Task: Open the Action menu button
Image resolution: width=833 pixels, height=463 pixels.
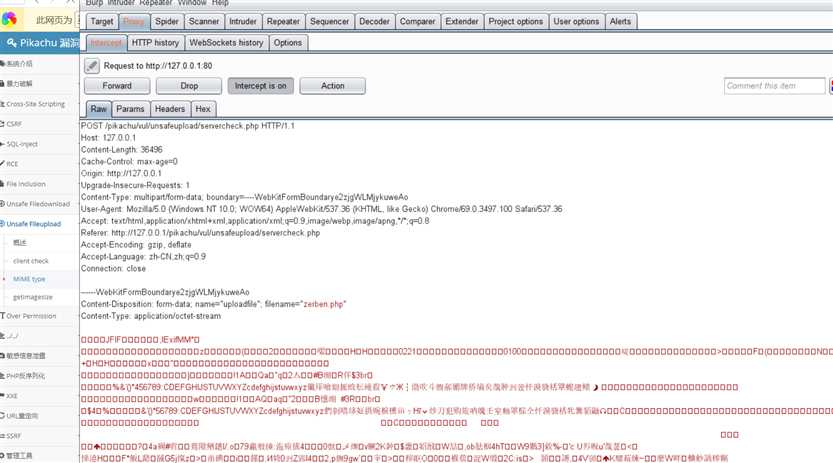Action: [x=333, y=86]
